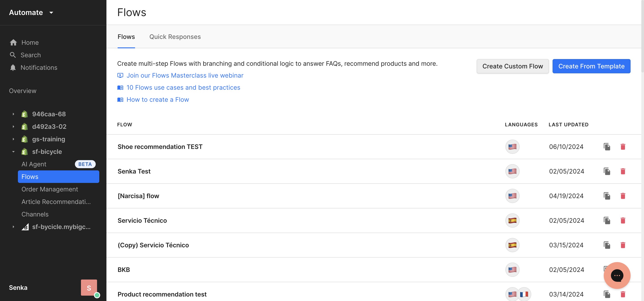Open the Flows Masterclass webinar link
Image resolution: width=644 pixels, height=301 pixels.
185,76
